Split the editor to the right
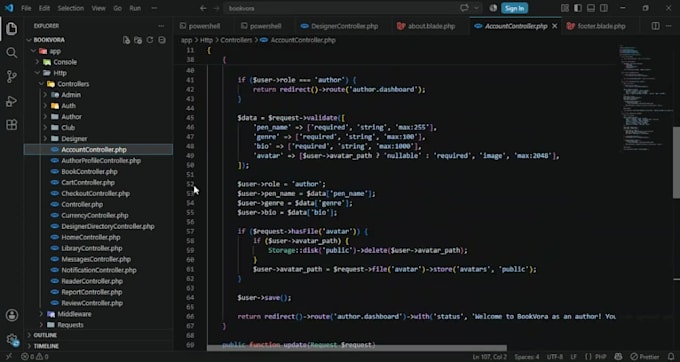The height and width of the screenshot is (362, 680). tap(655, 26)
